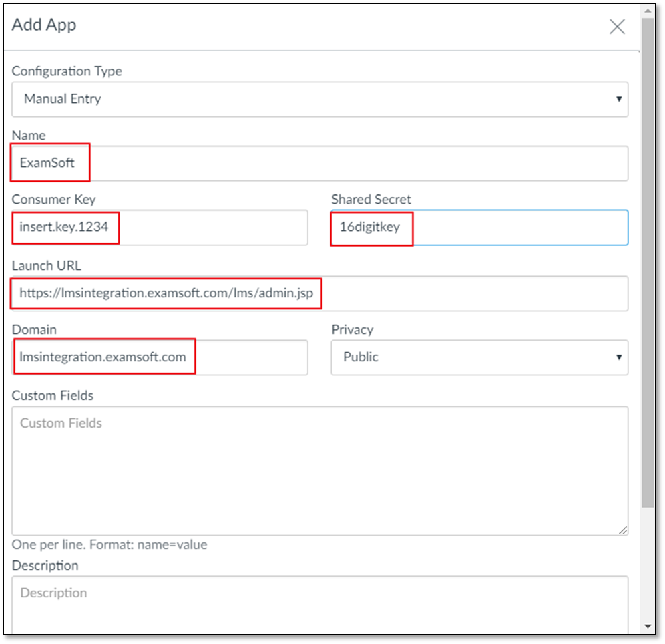This screenshot has width=665, height=644.
Task: Click the Consumer Key label
Action: tap(54, 199)
